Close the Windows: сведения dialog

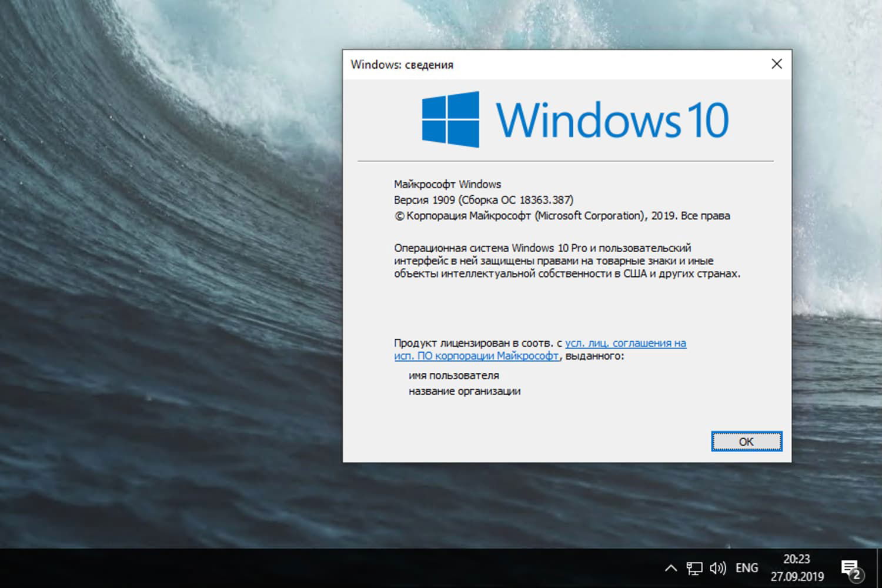[x=776, y=64]
